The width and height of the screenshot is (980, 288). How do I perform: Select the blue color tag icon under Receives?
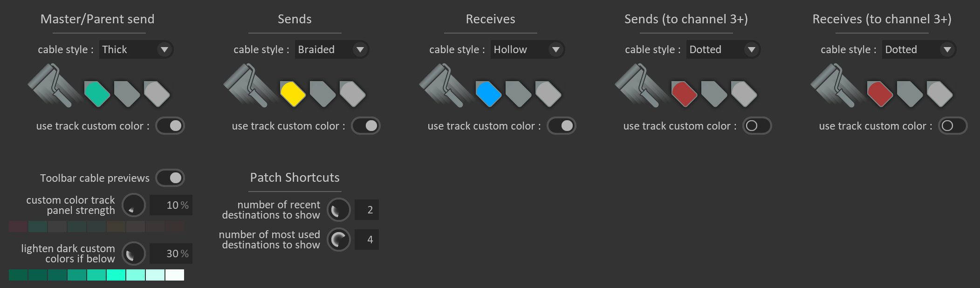(x=488, y=92)
